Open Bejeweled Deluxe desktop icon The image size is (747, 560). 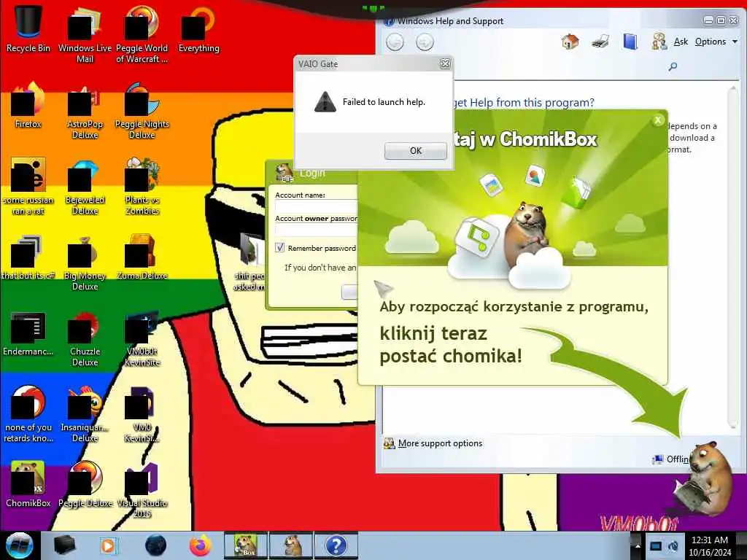pos(85,187)
